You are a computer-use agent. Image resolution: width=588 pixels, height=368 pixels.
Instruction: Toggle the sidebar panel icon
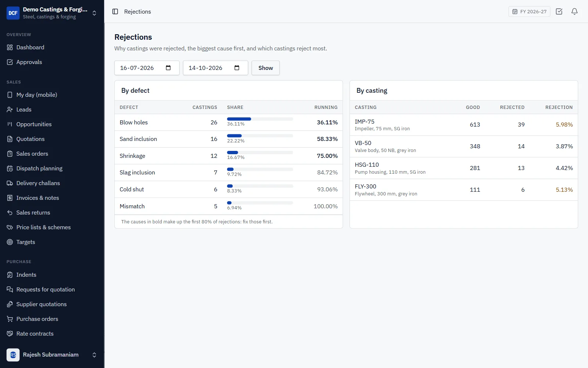[x=115, y=11]
